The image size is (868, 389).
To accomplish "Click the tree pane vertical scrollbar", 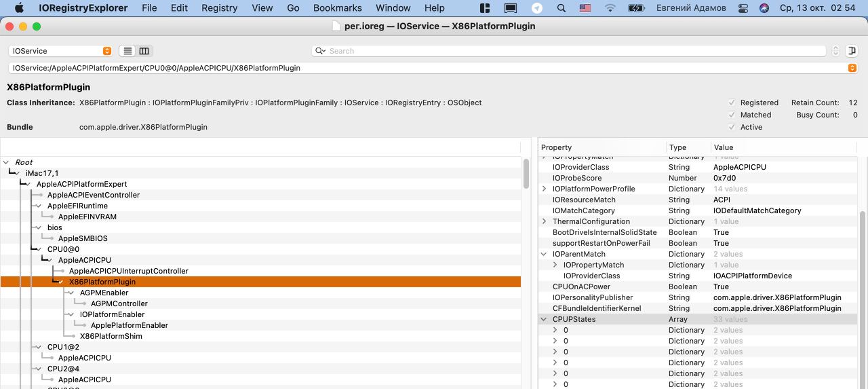I will coord(526,174).
